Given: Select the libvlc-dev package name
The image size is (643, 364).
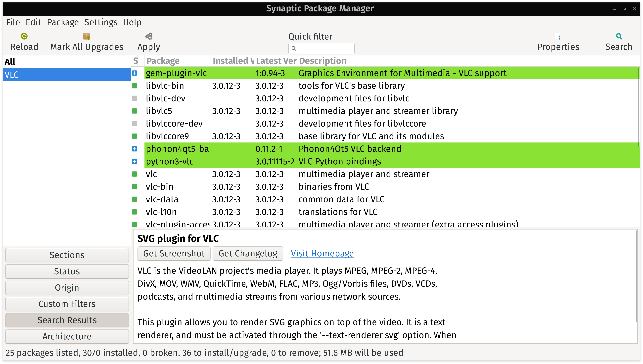Looking at the screenshot, I should point(166,98).
